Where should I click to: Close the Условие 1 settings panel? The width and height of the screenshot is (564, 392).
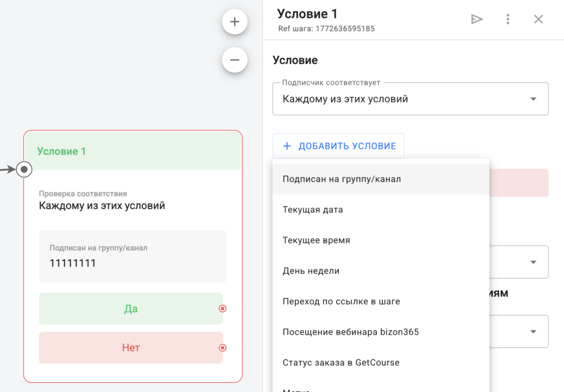538,19
